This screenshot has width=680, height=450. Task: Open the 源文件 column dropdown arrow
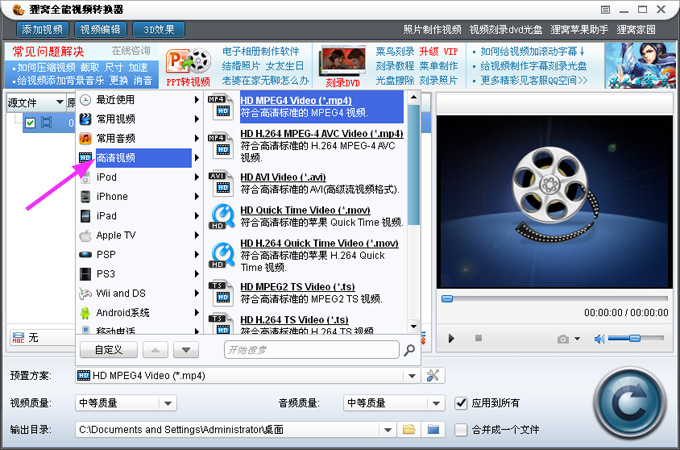click(60, 102)
